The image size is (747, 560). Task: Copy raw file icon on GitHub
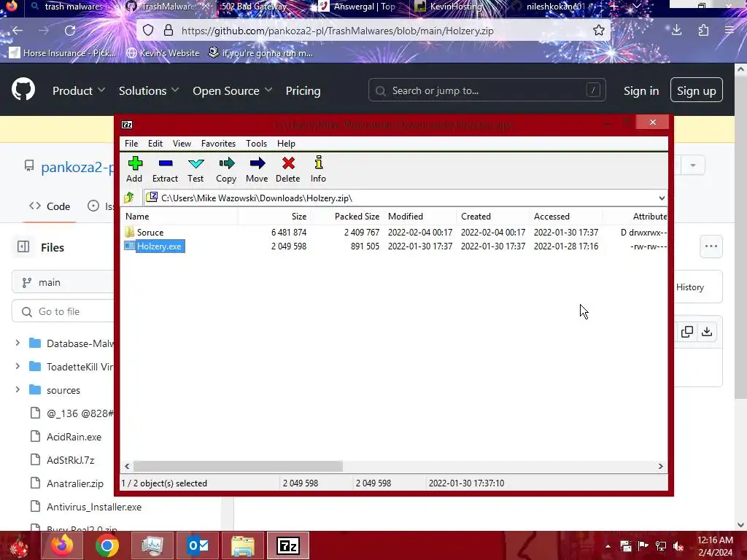pos(687,332)
